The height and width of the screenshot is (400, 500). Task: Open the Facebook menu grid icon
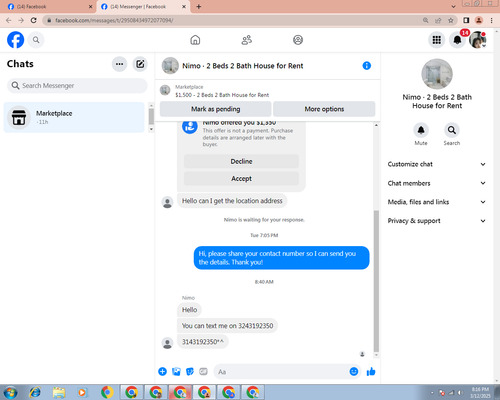[437, 40]
